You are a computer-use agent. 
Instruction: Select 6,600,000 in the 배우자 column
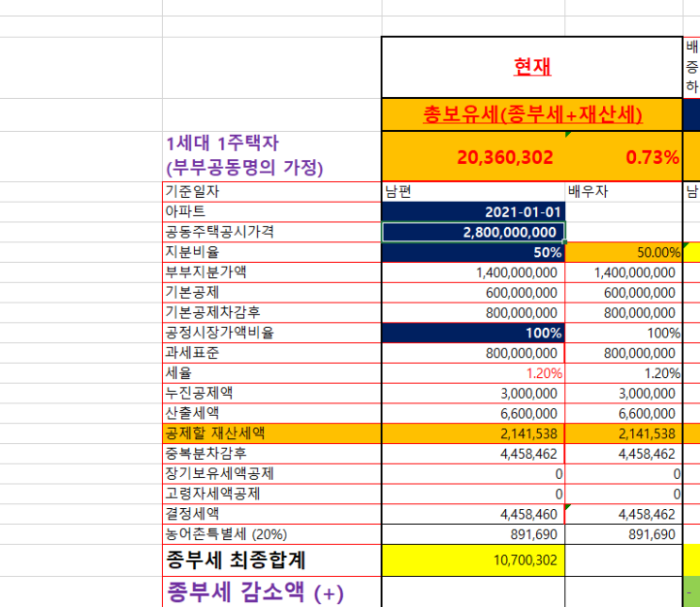(624, 413)
